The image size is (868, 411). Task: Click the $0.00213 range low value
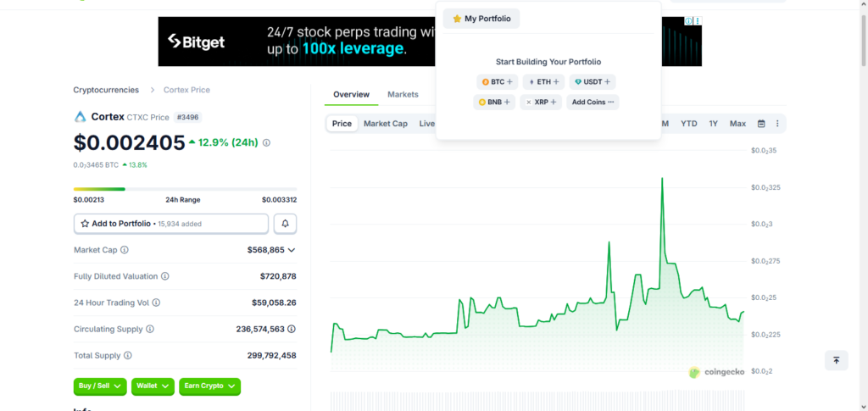coord(87,200)
